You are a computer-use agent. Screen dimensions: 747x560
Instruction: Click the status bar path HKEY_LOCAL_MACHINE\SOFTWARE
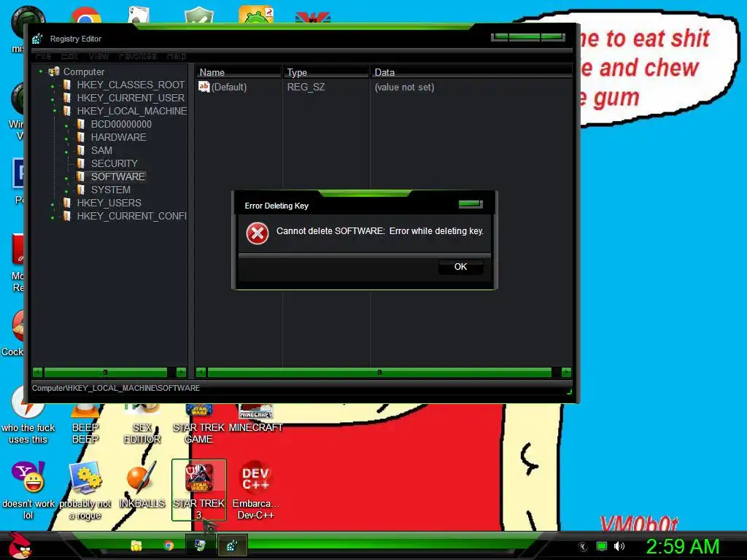pos(116,388)
